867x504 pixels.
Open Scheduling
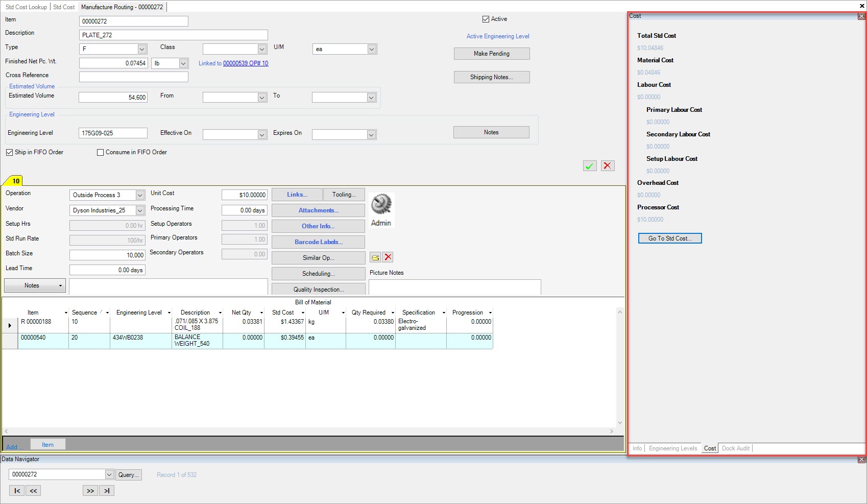(x=318, y=274)
